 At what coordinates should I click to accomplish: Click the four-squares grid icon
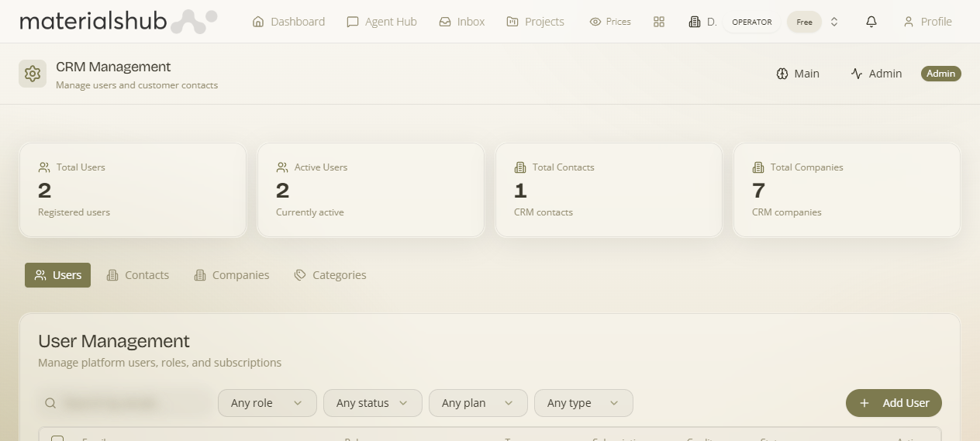[x=659, y=22]
